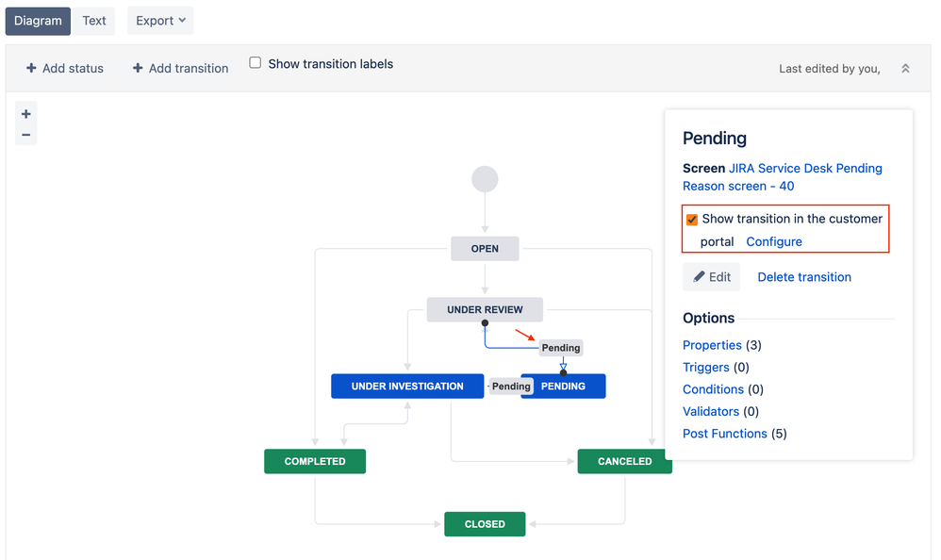Zoom in the workflow diagram with plus

pyautogui.click(x=26, y=114)
